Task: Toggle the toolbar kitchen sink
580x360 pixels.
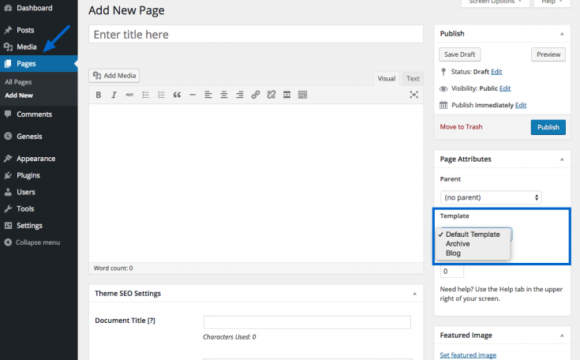Action: click(x=303, y=95)
